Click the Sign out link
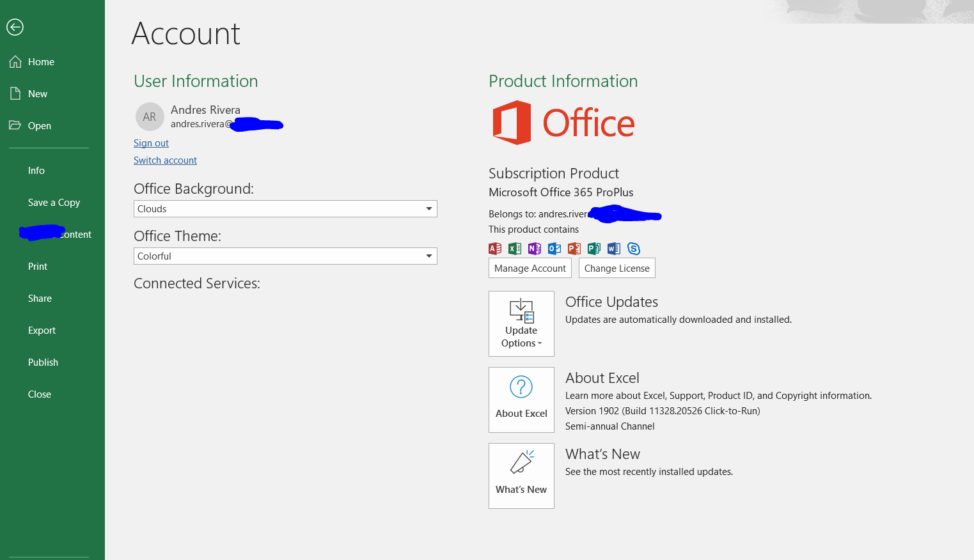This screenshot has width=974, height=560. pyautogui.click(x=151, y=143)
